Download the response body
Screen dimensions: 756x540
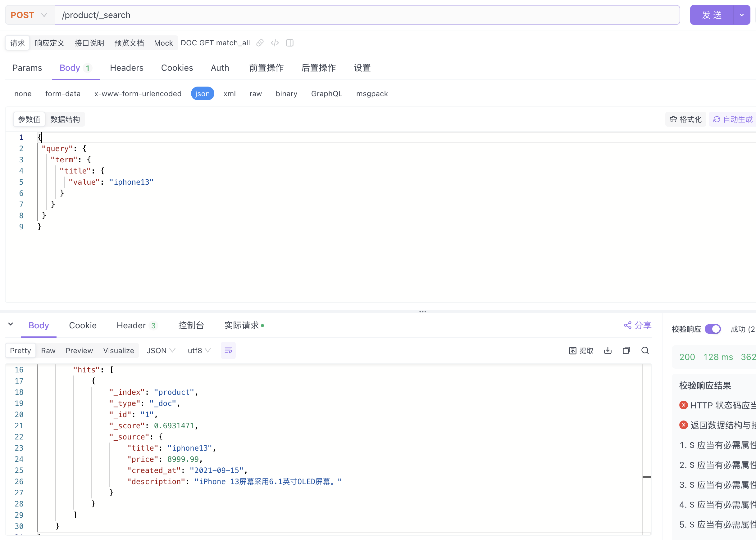(x=608, y=350)
